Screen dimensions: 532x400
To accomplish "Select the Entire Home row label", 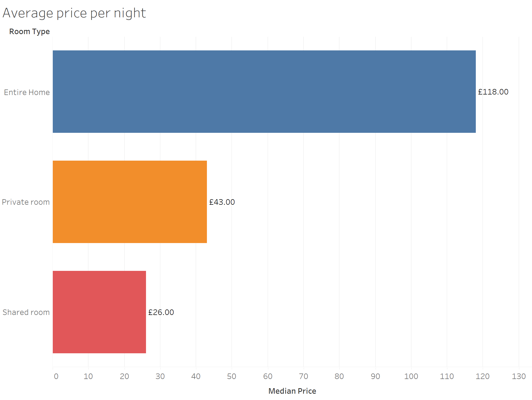I will (x=27, y=92).
